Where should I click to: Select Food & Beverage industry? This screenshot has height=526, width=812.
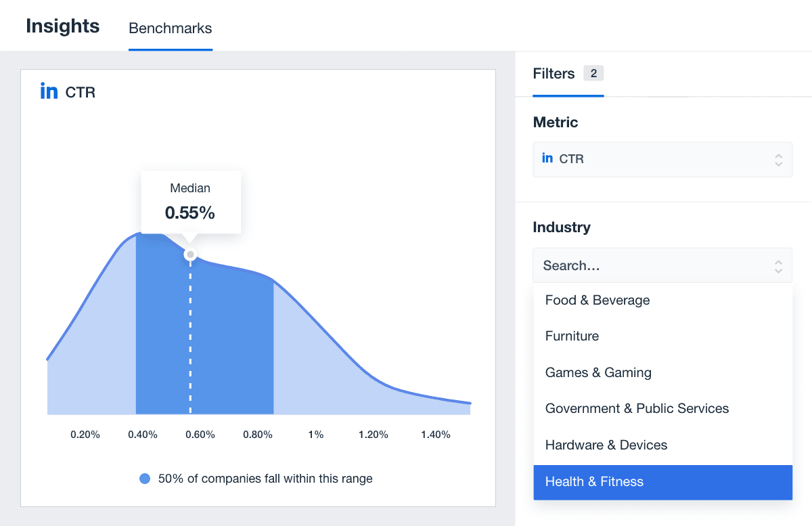coord(597,300)
